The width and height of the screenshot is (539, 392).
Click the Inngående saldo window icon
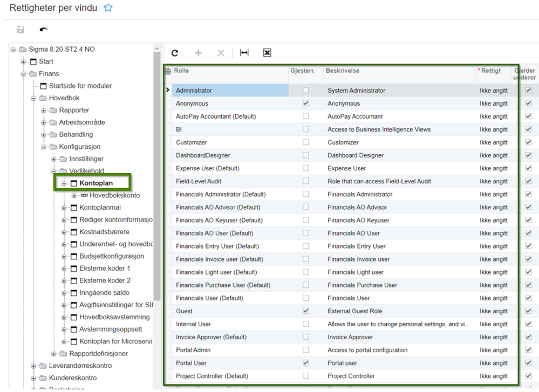point(73,293)
